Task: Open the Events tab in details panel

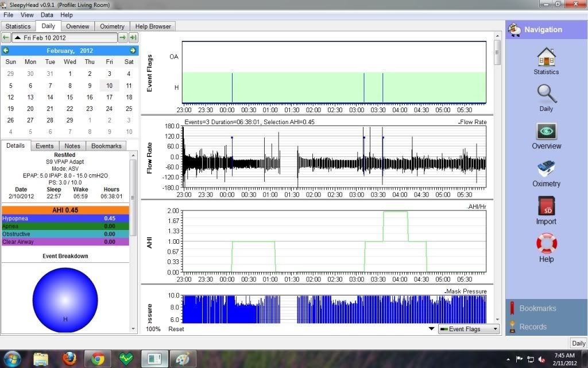Action: [45, 145]
